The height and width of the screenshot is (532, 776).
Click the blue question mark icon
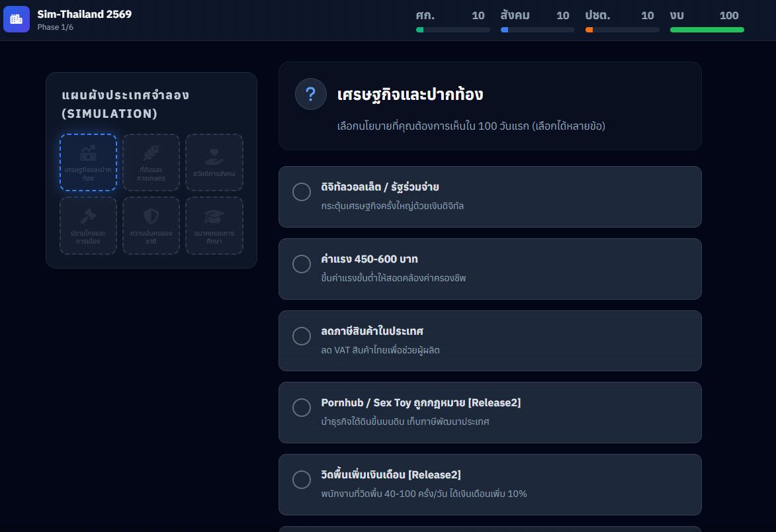click(x=310, y=94)
